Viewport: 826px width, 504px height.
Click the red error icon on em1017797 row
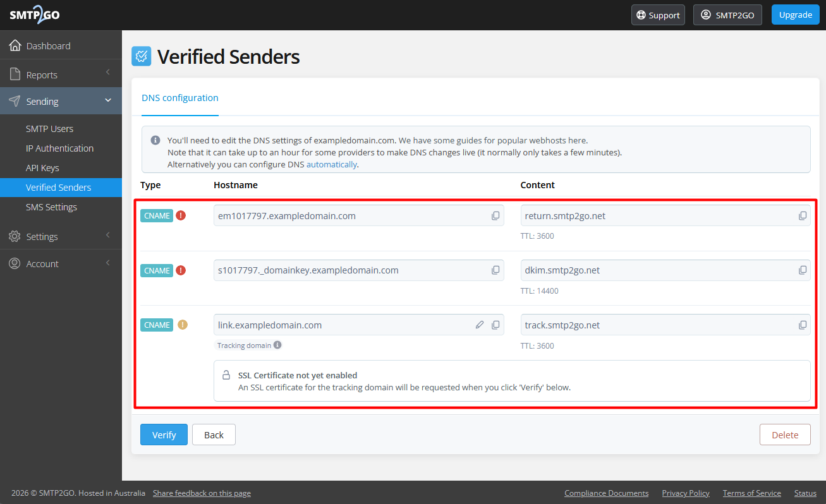tap(181, 215)
